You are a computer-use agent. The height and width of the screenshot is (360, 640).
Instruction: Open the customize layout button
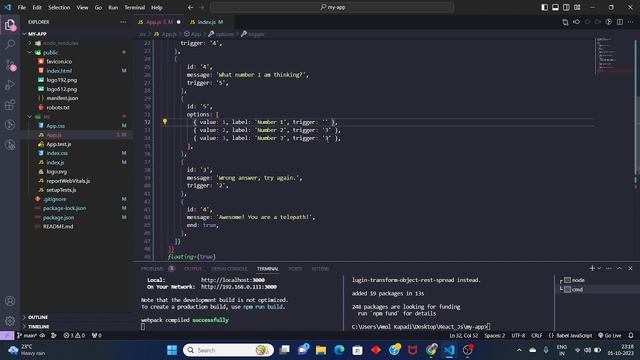(x=577, y=7)
